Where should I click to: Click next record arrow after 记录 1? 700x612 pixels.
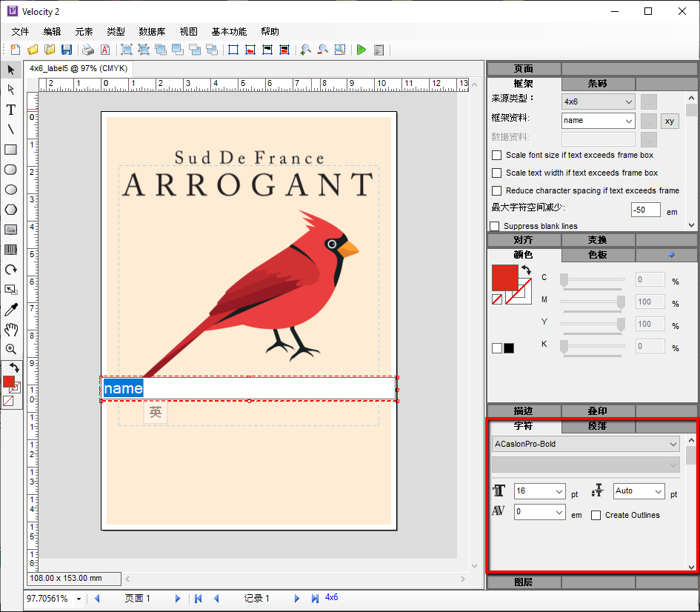tap(297, 599)
